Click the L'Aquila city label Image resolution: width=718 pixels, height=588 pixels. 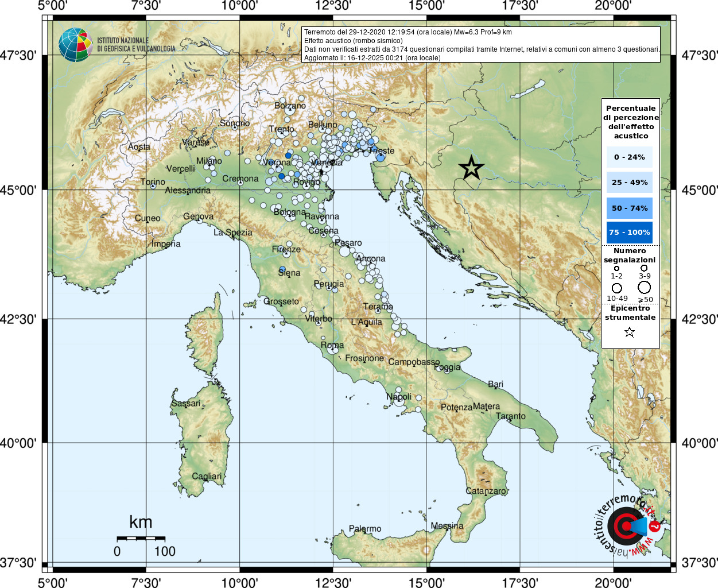[367, 322]
